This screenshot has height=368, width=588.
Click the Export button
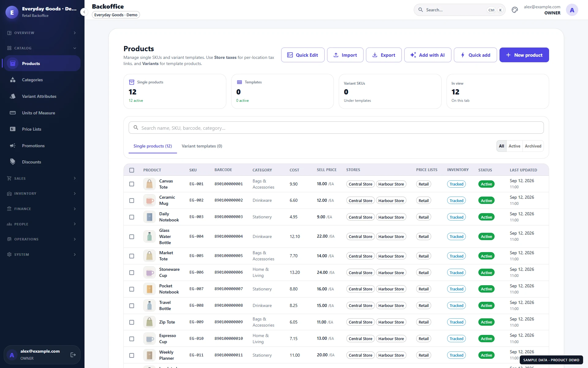point(384,55)
